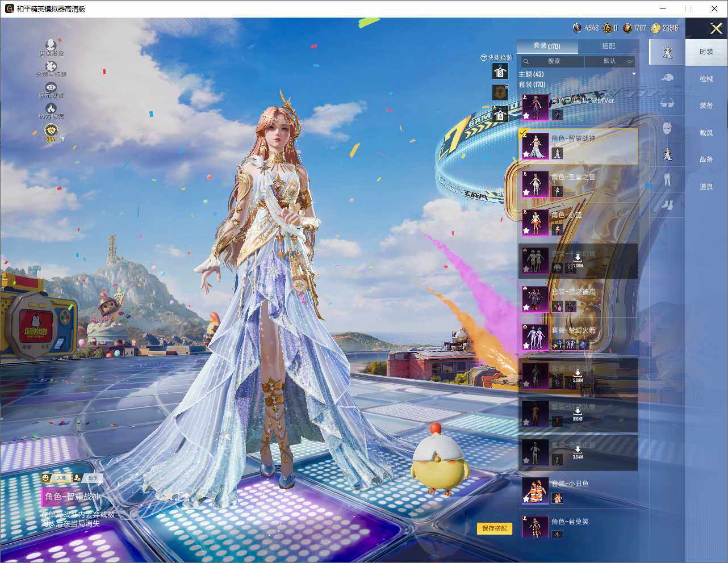Select the dress clothing category icon

667,154
